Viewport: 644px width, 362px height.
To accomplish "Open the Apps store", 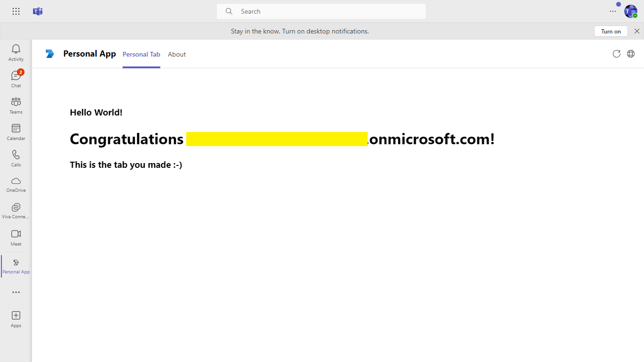I will tap(16, 319).
